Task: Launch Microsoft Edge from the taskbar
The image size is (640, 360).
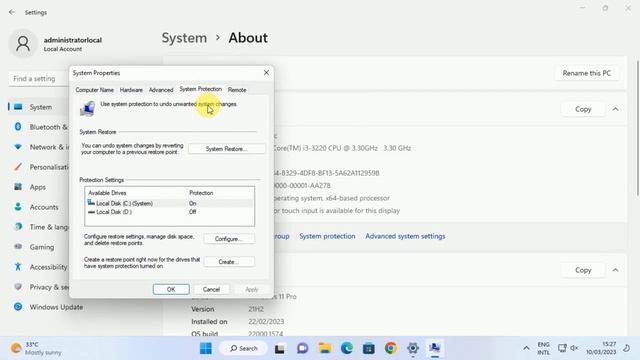Action: pos(347,348)
